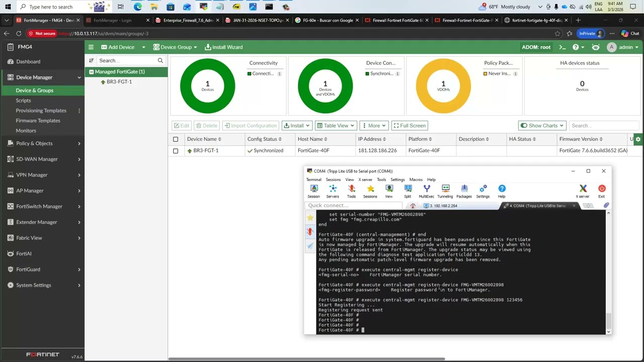Open the Install dropdown button
644x362 pixels.
pyautogui.click(x=297, y=126)
